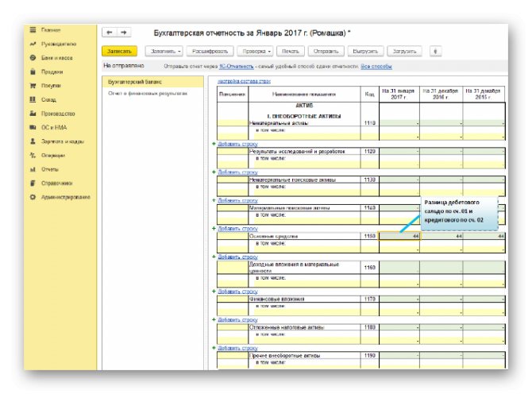Click the Операции icon
Screen dimensions: 532x394
point(33,155)
